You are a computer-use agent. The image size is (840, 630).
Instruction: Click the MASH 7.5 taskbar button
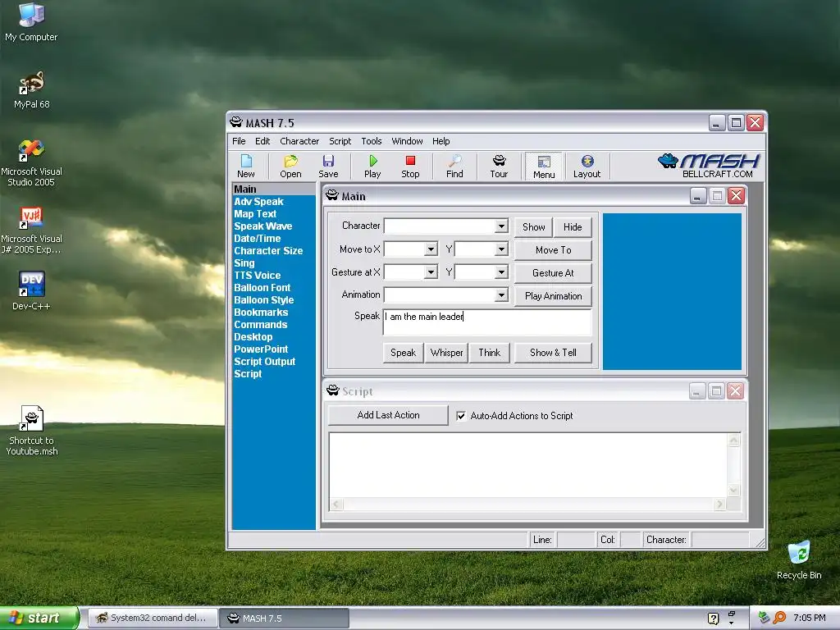pyautogui.click(x=284, y=618)
